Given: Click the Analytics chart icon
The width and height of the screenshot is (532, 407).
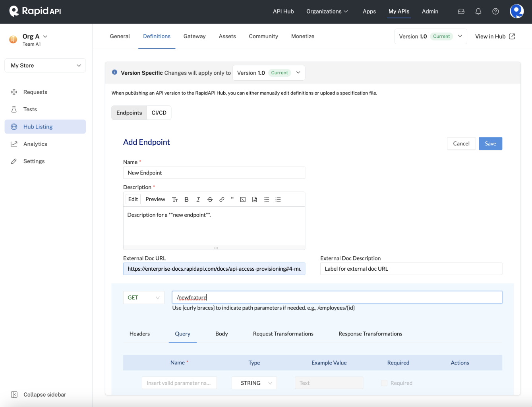Looking at the screenshot, I should pyautogui.click(x=14, y=144).
